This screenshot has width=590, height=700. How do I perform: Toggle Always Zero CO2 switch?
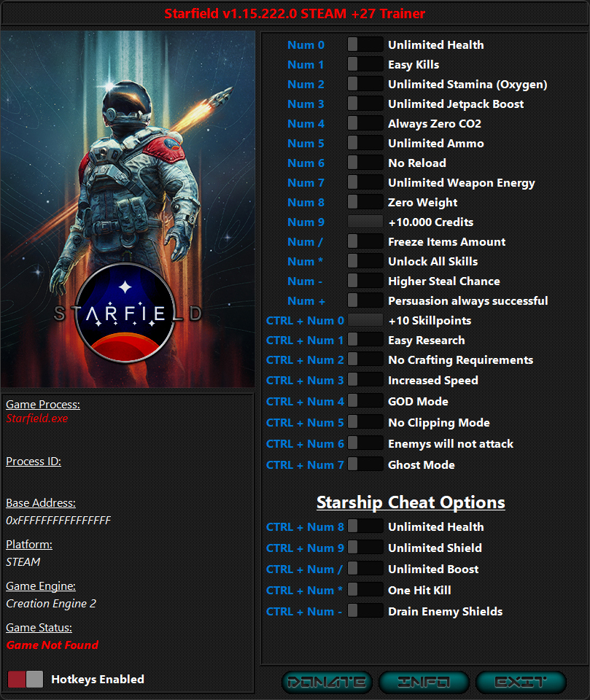[365, 122]
